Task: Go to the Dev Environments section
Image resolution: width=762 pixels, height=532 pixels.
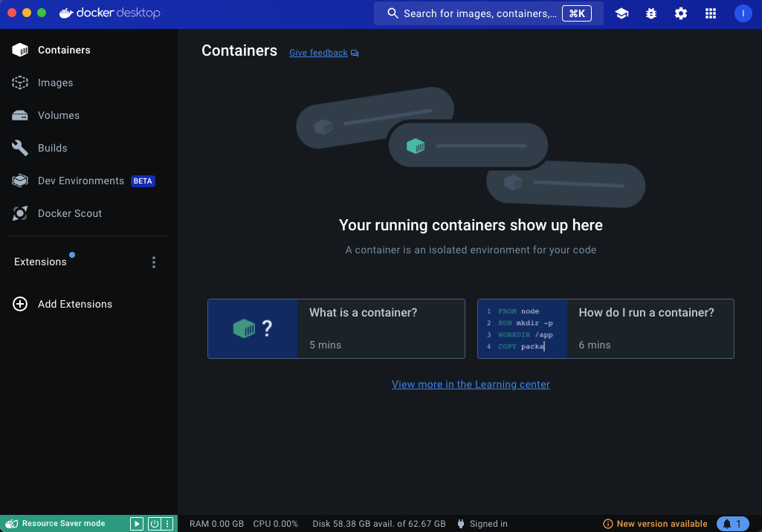Action: pos(81,181)
